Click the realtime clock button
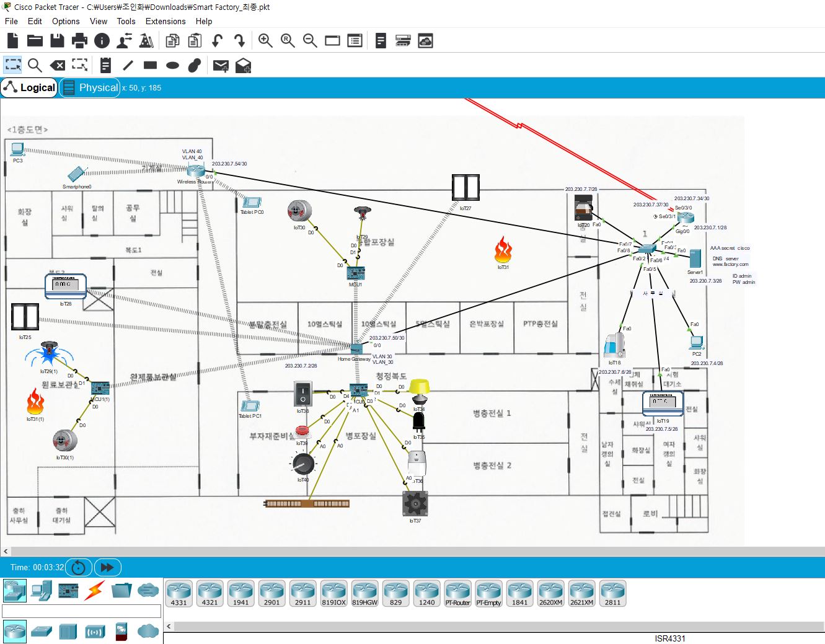Screen dimensions: 825x644 click(x=78, y=567)
